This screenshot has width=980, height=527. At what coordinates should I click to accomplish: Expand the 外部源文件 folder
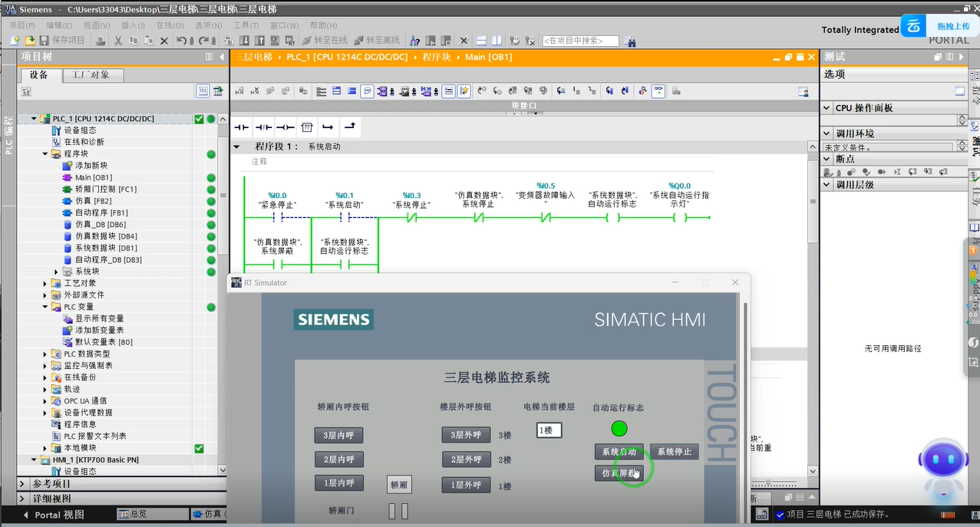pos(45,295)
